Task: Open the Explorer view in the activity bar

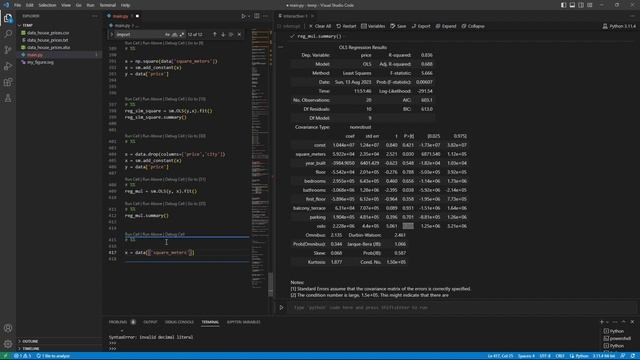Action: pos(8,18)
